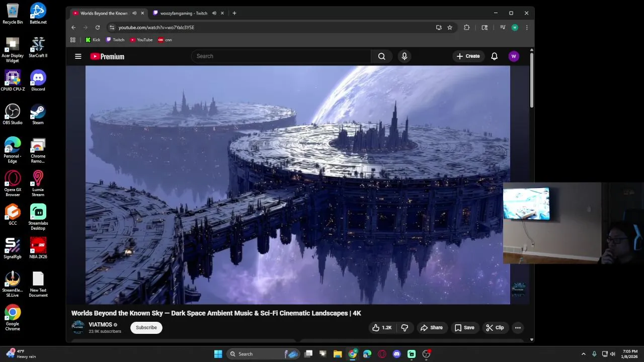Focus the YouTube search input field
644x362 pixels.
[x=281, y=56]
